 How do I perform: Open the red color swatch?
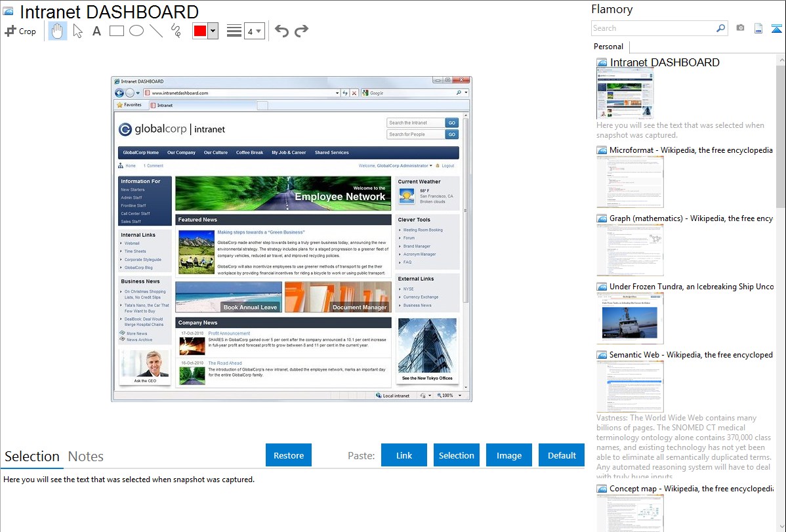pyautogui.click(x=200, y=31)
